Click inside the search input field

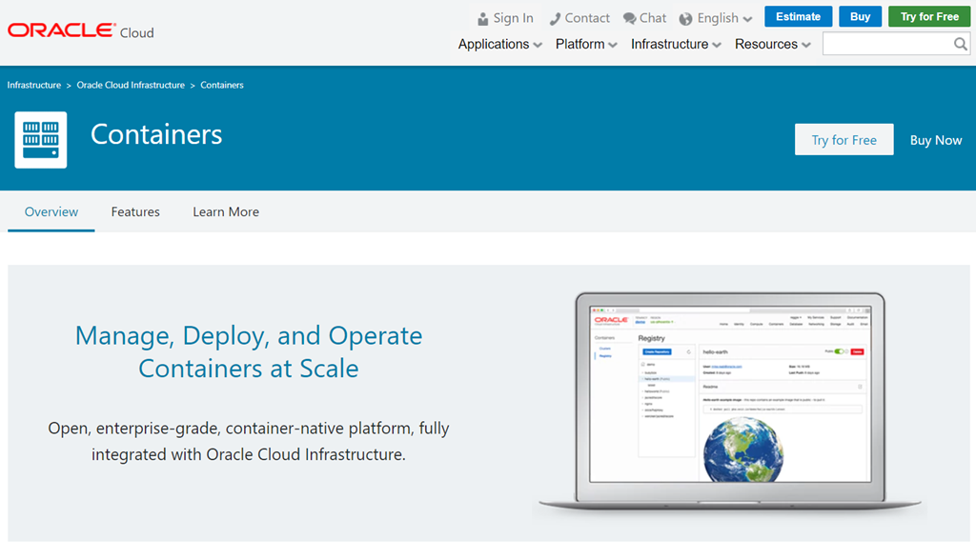886,44
